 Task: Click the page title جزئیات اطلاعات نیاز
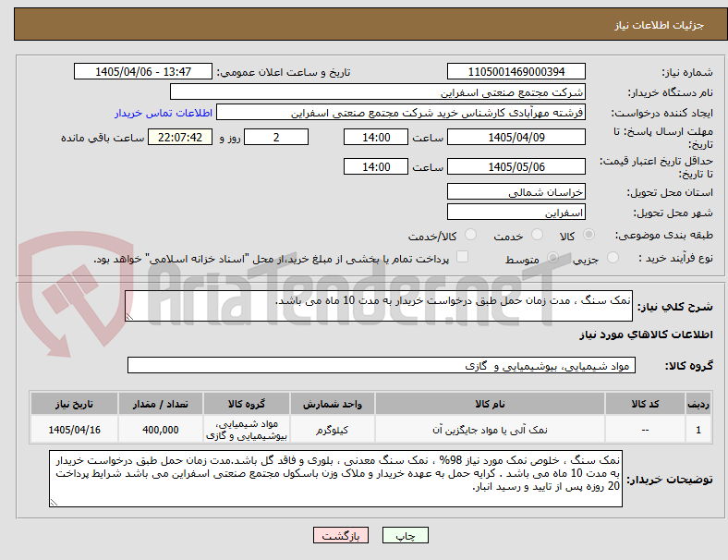[660, 25]
